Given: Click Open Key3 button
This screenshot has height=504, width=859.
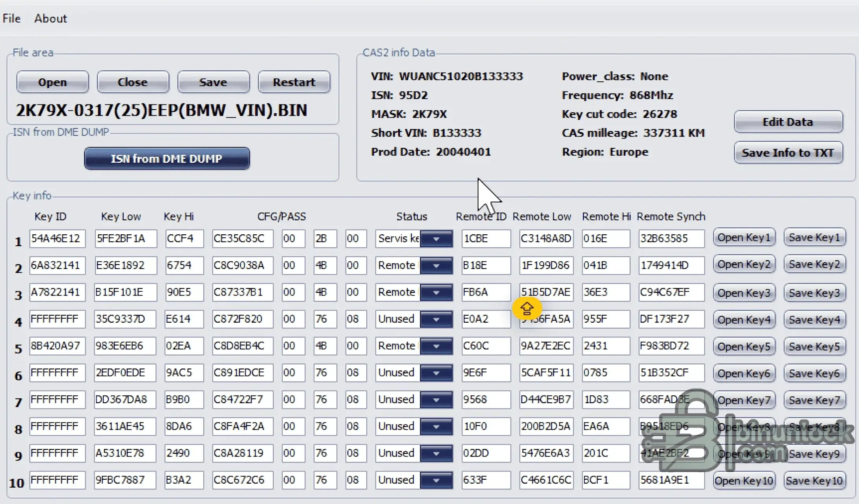Looking at the screenshot, I should [x=744, y=293].
